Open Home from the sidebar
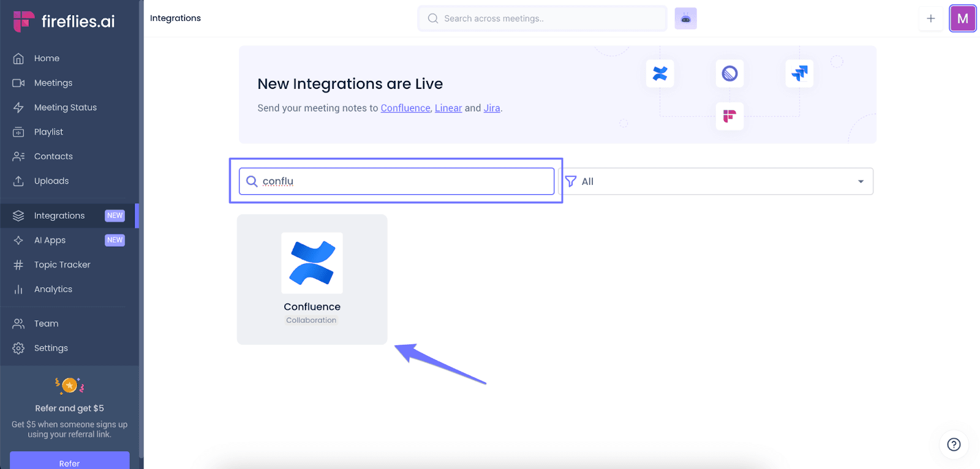The height and width of the screenshot is (469, 980). click(x=47, y=58)
